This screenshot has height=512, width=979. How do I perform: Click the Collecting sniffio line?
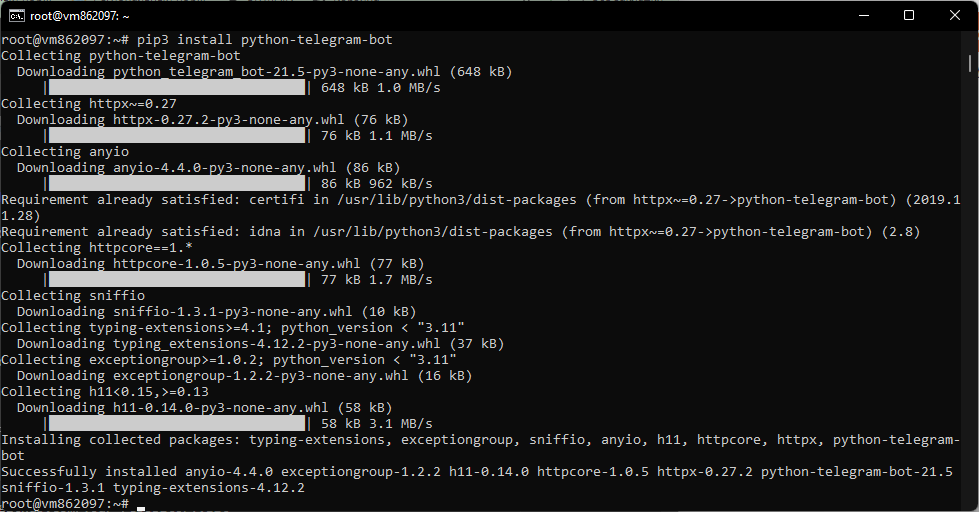tap(73, 295)
